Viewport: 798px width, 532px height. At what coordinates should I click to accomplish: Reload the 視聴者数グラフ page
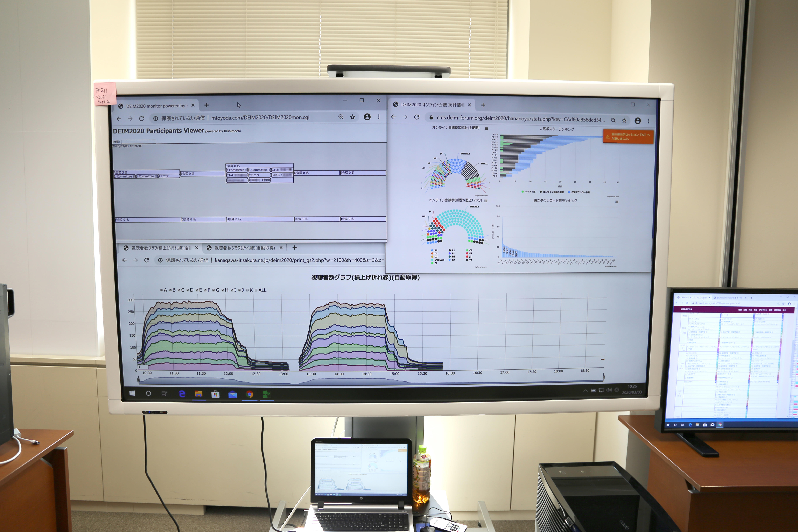click(147, 260)
